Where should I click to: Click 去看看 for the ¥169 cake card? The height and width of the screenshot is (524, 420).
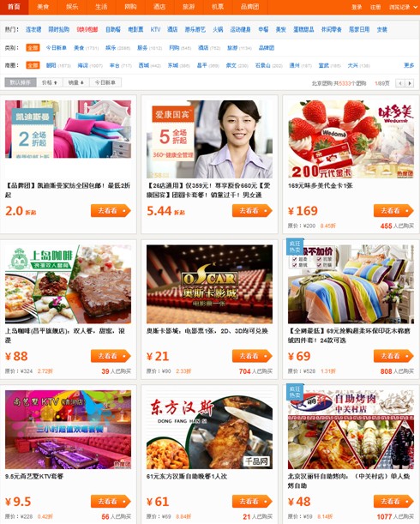(x=393, y=211)
